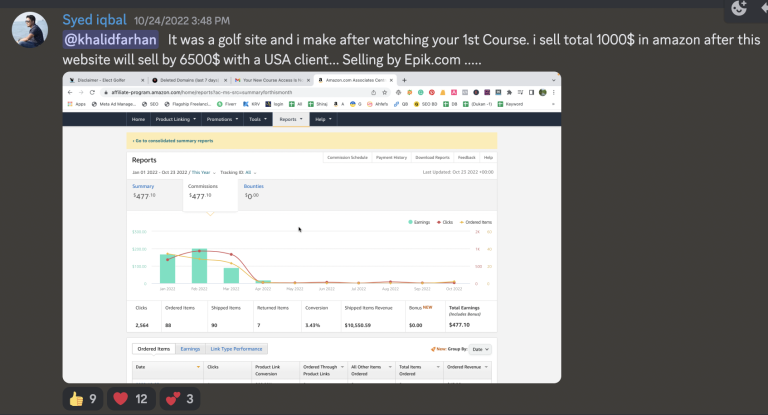Expand the This Year date range selector
Viewport: 768px width, 415px height.
tap(204, 172)
